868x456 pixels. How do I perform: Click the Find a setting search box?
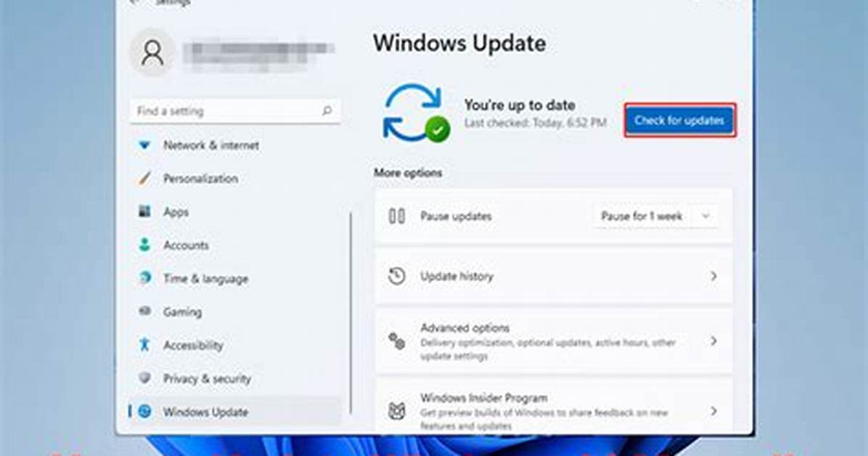pos(235,111)
